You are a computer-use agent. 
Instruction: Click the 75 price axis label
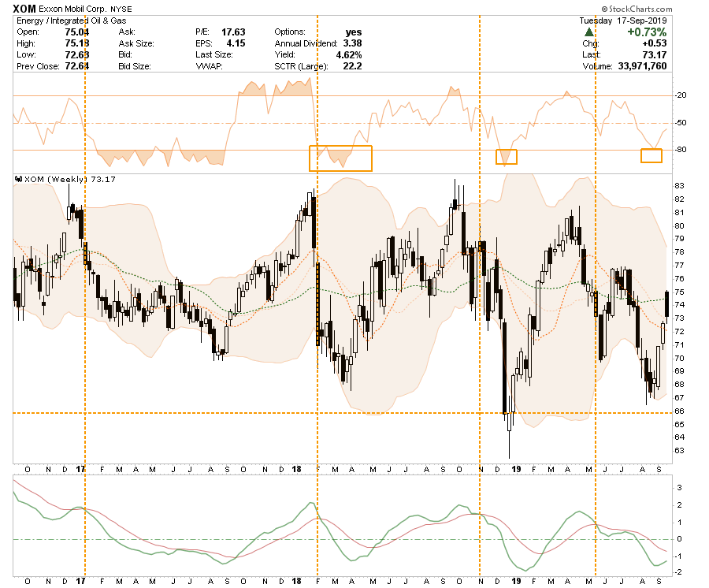click(679, 292)
